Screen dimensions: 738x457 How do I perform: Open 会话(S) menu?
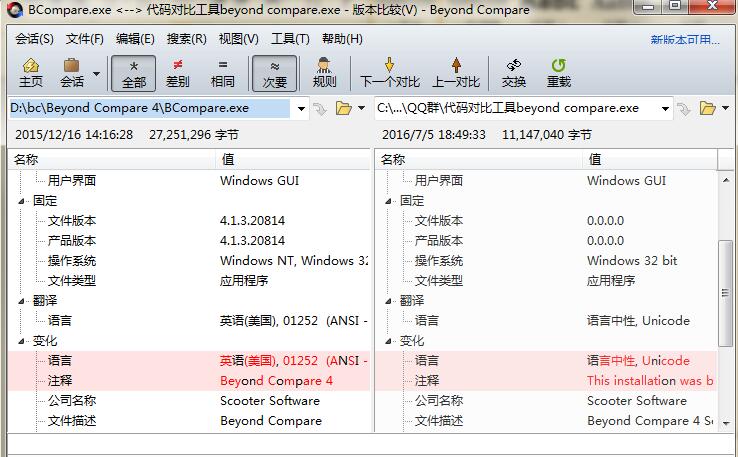(x=34, y=39)
